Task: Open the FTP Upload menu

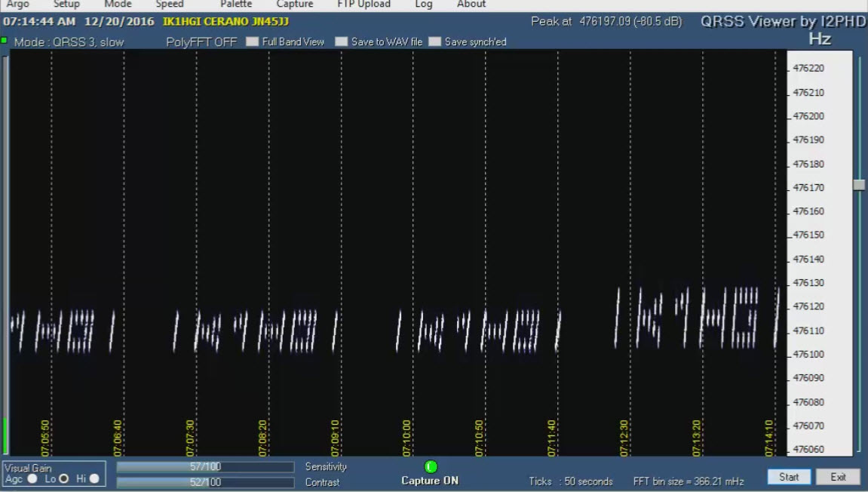Action: [363, 5]
